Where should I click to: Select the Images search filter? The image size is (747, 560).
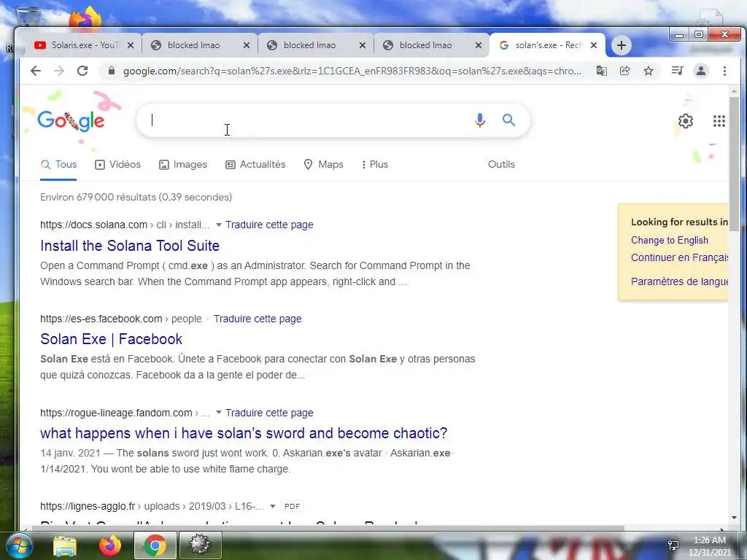[183, 164]
